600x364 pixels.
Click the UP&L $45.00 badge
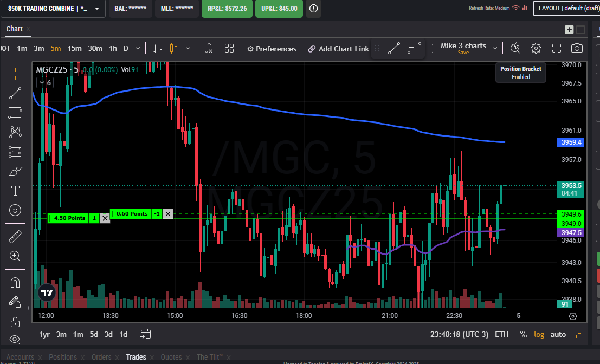pos(279,9)
